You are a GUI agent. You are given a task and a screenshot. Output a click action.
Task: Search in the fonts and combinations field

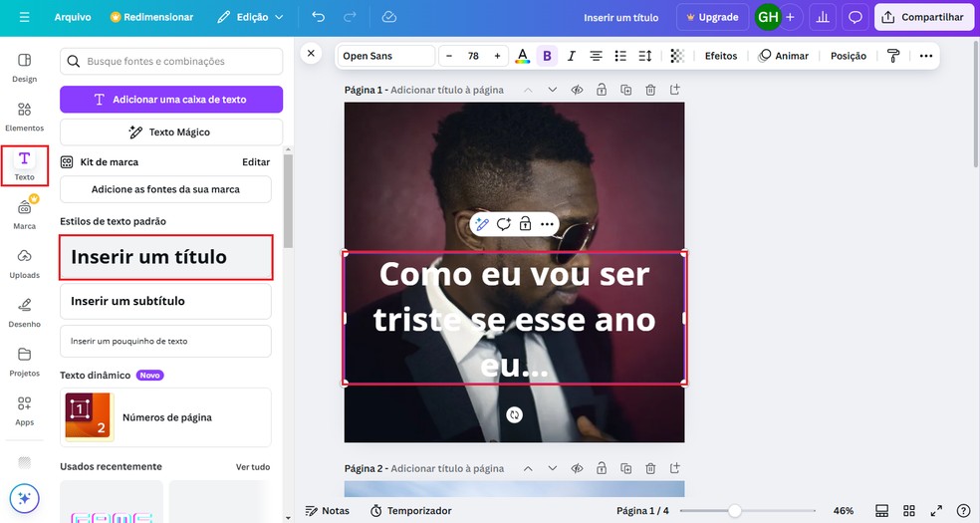pyautogui.click(x=171, y=61)
